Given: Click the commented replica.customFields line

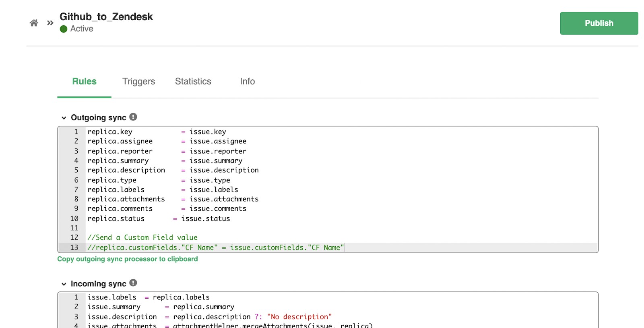Looking at the screenshot, I should (216, 248).
